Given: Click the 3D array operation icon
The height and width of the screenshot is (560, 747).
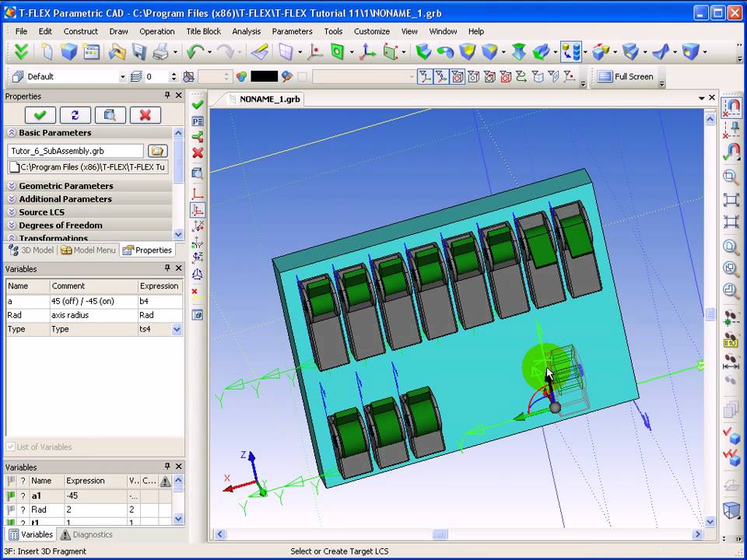Looking at the screenshot, I should click(571, 52).
